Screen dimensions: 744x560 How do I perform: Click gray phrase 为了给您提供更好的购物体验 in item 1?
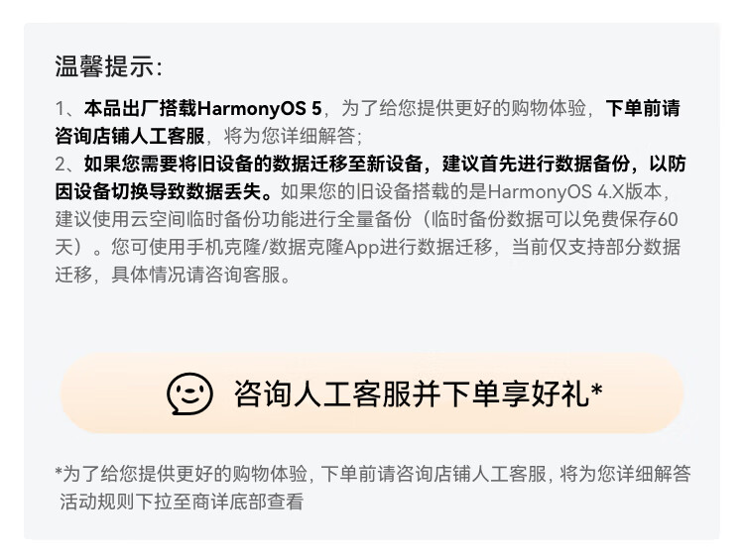click(463, 109)
